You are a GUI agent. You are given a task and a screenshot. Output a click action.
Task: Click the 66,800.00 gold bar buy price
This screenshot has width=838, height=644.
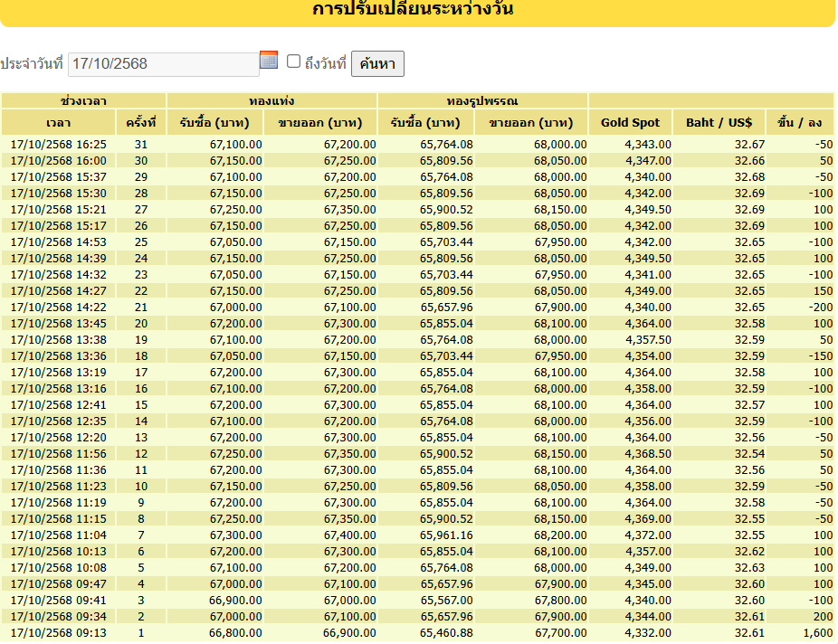[x=235, y=633]
